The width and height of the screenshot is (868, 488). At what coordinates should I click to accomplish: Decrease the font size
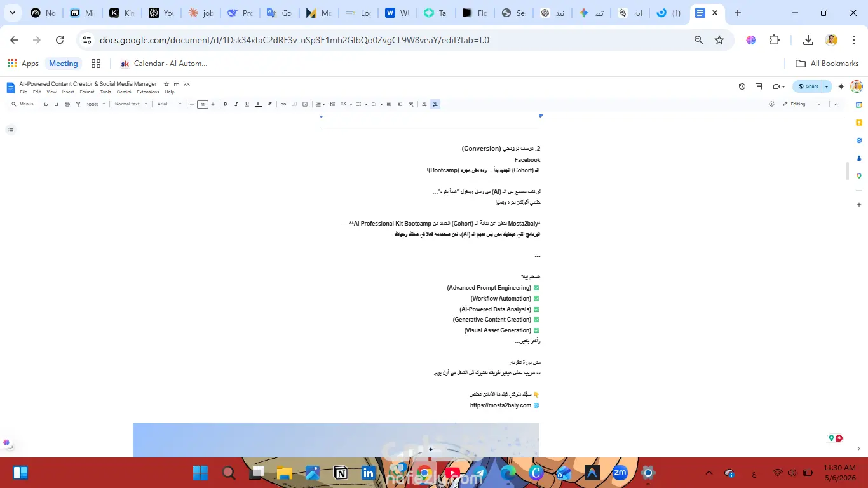(192, 104)
